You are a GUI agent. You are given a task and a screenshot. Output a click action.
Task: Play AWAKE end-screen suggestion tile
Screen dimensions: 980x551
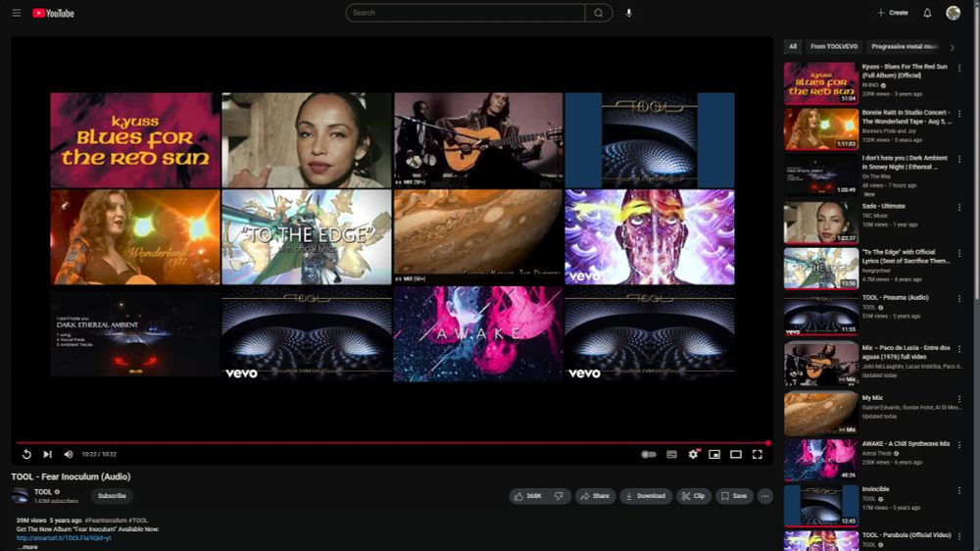(478, 334)
